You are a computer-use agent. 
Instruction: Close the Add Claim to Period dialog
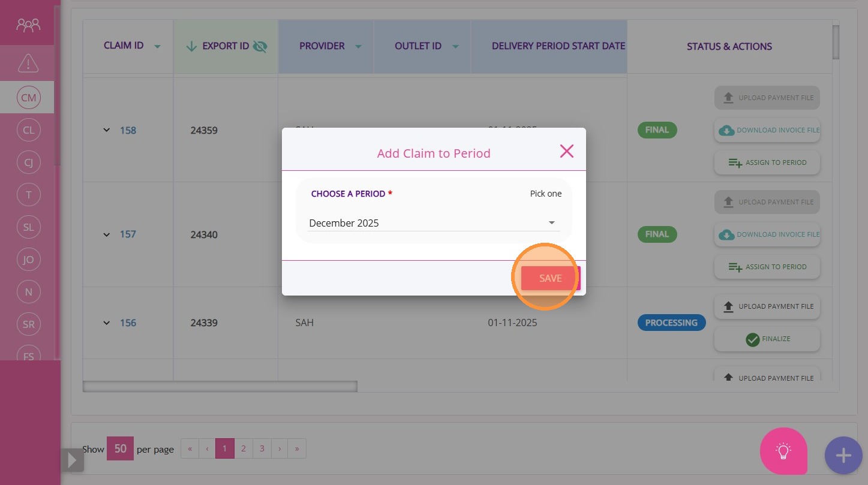click(x=566, y=151)
